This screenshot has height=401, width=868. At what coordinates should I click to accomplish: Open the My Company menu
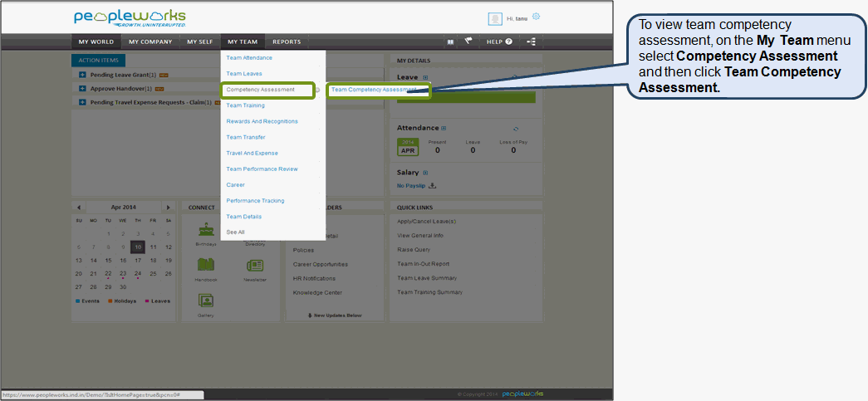[x=150, y=42]
